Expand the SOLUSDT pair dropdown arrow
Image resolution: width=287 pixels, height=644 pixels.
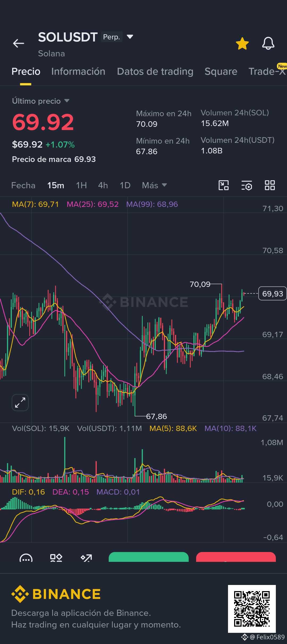(x=130, y=37)
